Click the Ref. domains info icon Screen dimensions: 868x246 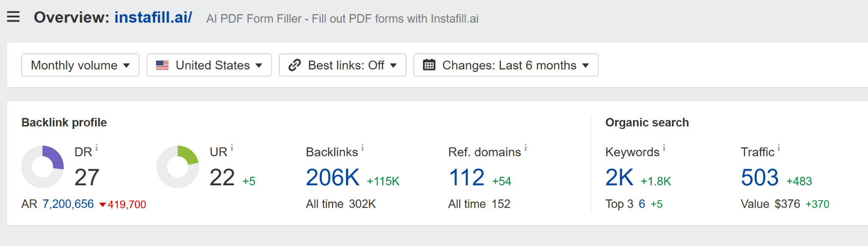point(526,148)
